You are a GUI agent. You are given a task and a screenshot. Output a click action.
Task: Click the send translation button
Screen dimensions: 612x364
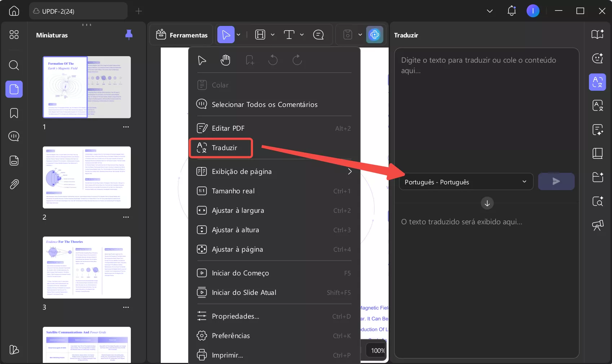coord(556,181)
